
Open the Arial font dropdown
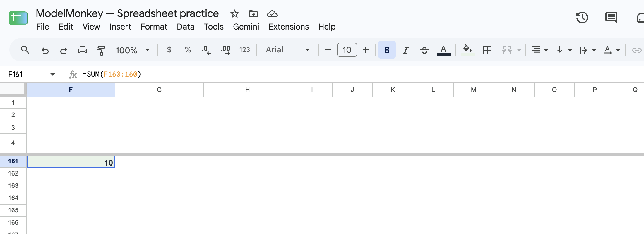pyautogui.click(x=288, y=50)
